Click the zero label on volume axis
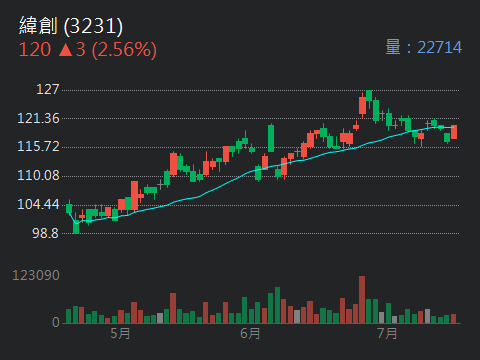 [x=56, y=322]
